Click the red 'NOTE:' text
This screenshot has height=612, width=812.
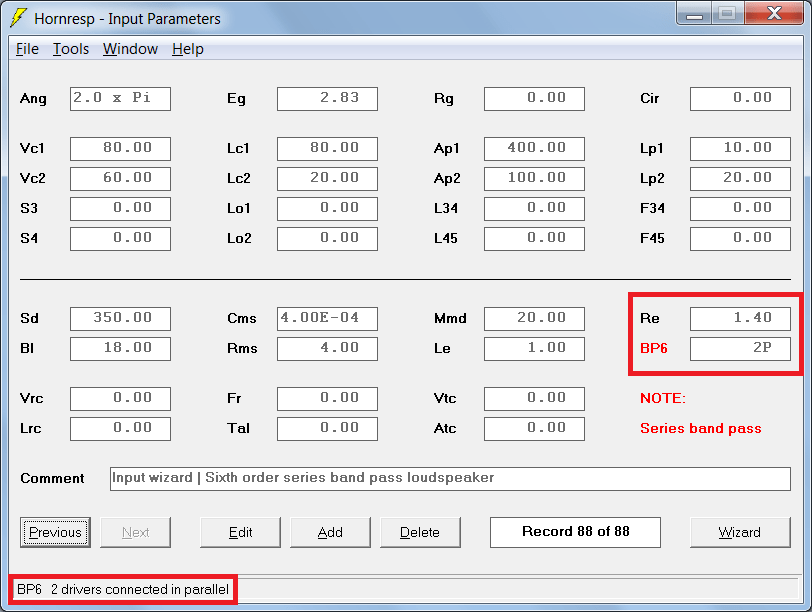(x=663, y=398)
